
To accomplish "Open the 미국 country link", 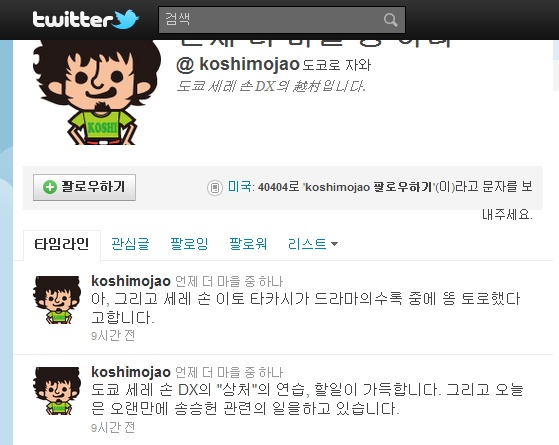I will [239, 186].
